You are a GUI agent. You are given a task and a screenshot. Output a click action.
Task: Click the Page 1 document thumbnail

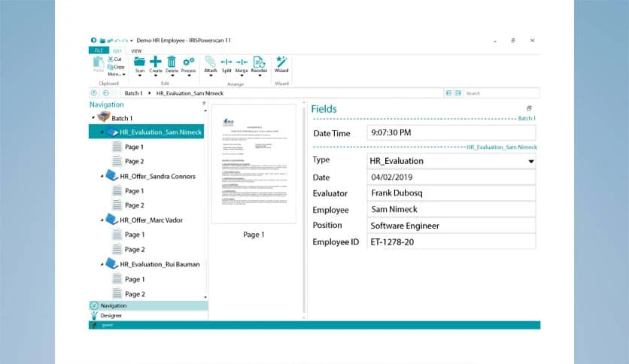(x=254, y=164)
